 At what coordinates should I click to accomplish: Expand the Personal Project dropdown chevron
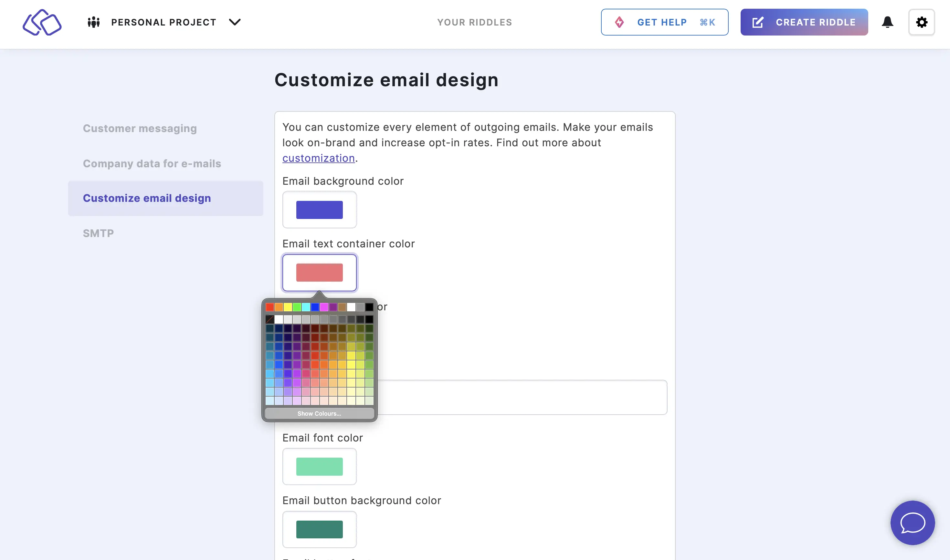click(235, 22)
